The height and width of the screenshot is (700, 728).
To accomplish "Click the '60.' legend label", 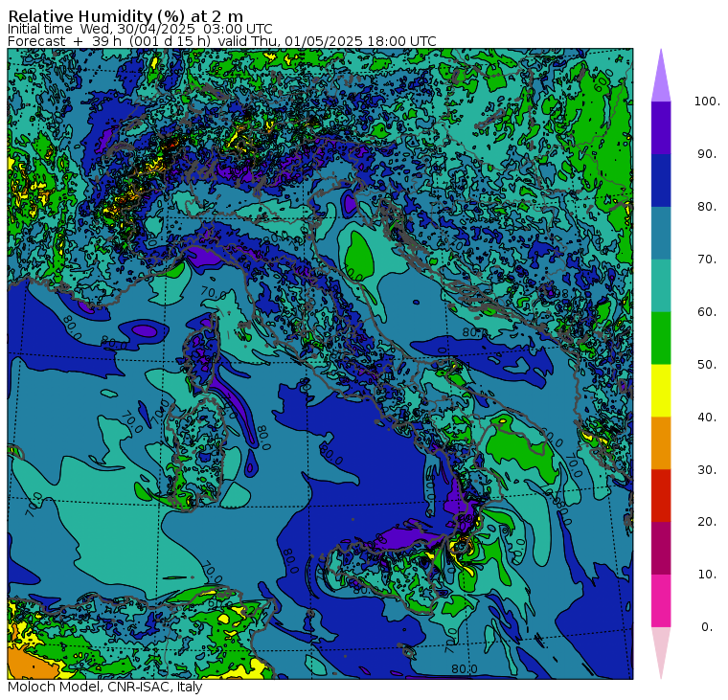I will tap(707, 312).
